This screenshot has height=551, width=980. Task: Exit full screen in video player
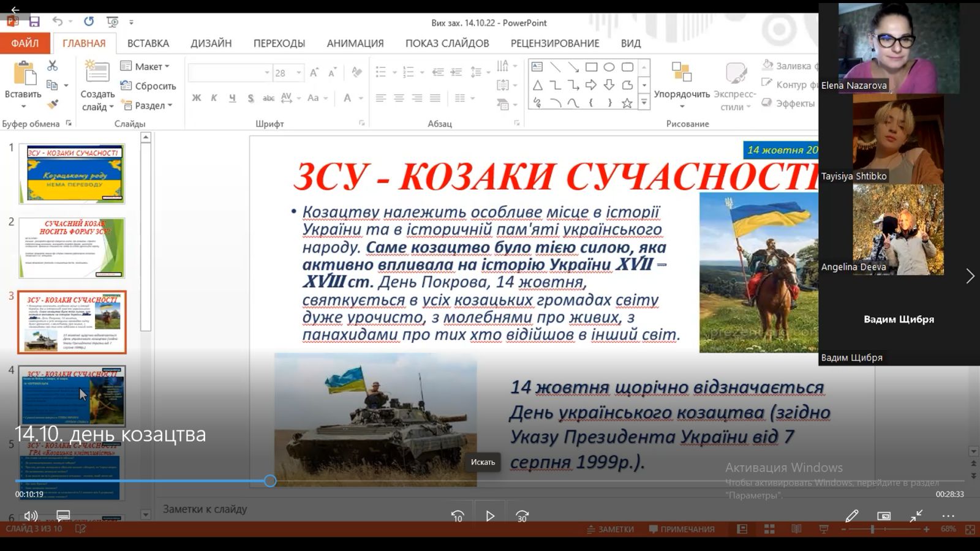tap(916, 516)
